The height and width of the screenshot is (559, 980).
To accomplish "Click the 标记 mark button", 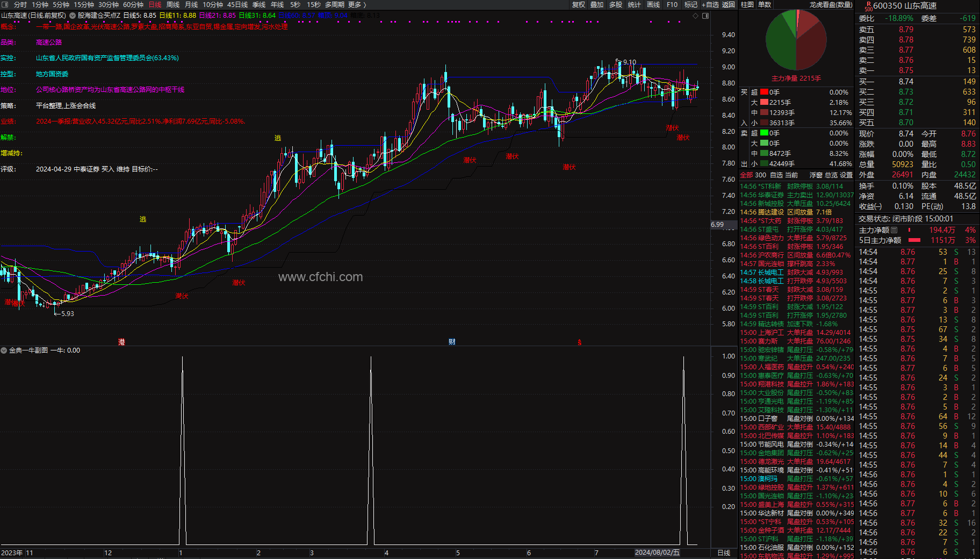I will coord(691,5).
